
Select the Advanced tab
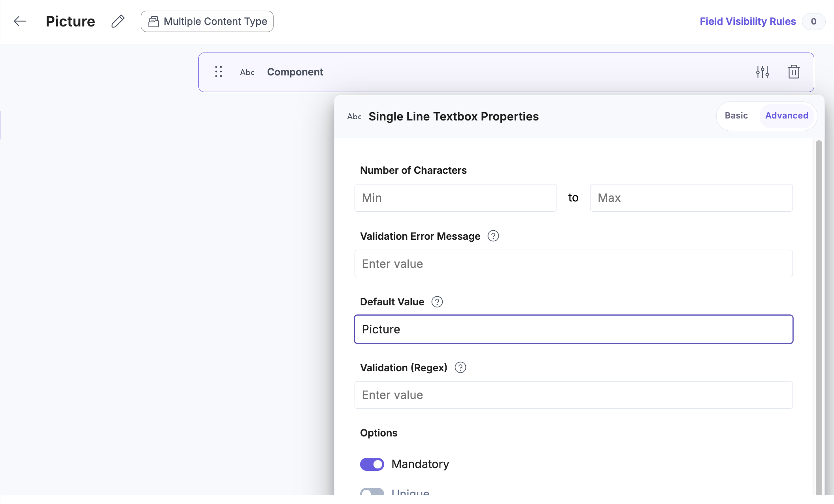[x=787, y=116]
